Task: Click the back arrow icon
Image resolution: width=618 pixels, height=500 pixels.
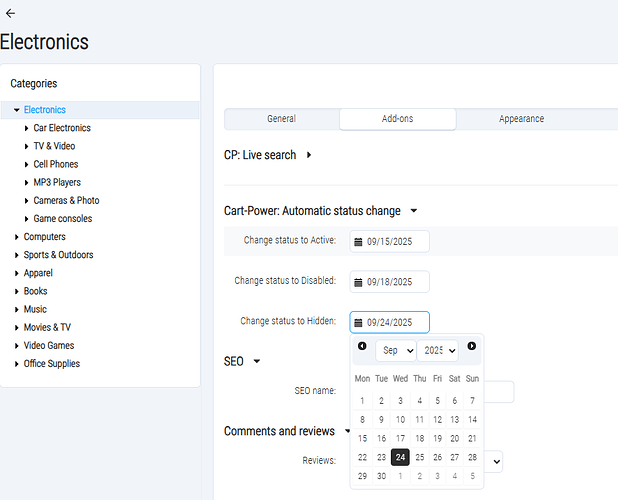Action: coord(10,13)
